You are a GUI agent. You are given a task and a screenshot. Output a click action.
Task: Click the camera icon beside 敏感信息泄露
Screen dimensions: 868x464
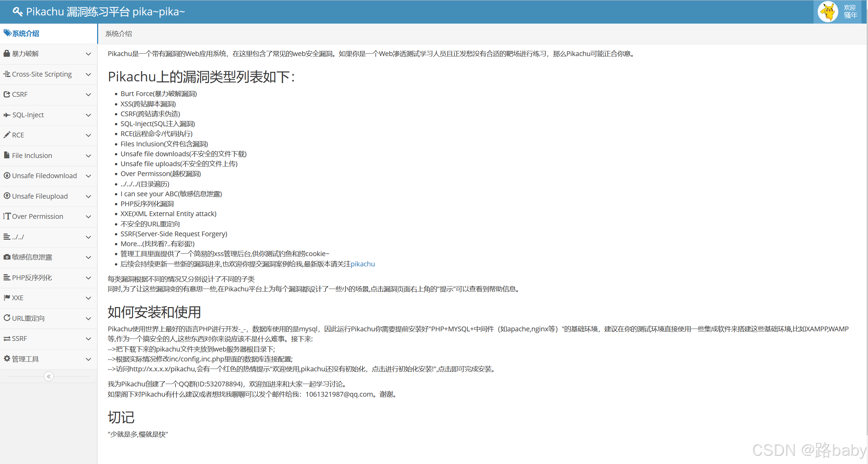pos(6,257)
